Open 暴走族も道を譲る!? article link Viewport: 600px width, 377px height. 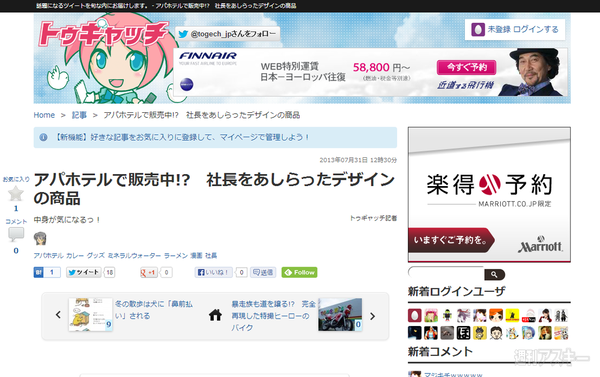273,316
